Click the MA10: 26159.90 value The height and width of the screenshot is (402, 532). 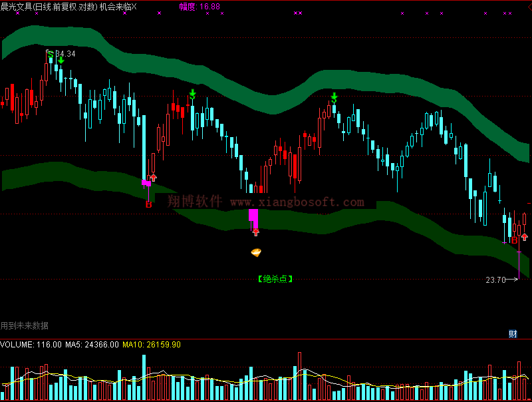click(152, 345)
